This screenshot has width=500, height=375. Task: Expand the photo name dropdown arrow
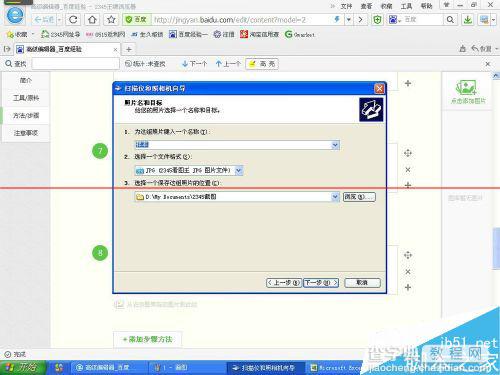coord(335,145)
